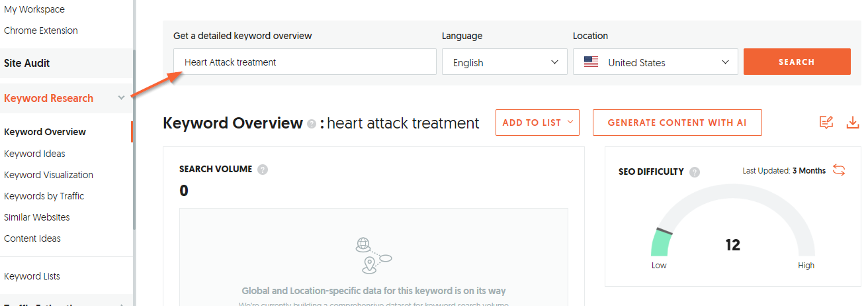Open the Location dropdown showing United States
Viewport: 868px width, 306px height.
point(656,62)
